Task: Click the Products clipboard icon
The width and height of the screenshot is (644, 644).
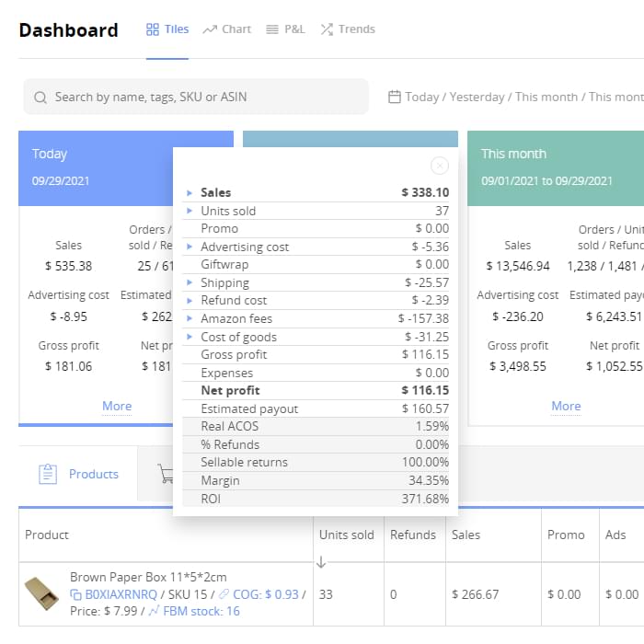Action: 48,474
